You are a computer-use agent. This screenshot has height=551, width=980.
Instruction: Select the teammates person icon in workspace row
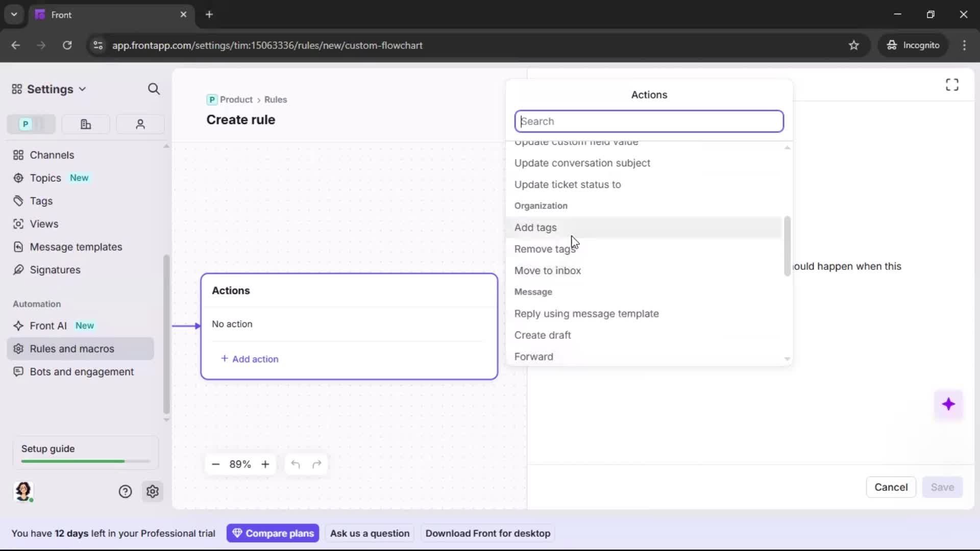point(140,124)
